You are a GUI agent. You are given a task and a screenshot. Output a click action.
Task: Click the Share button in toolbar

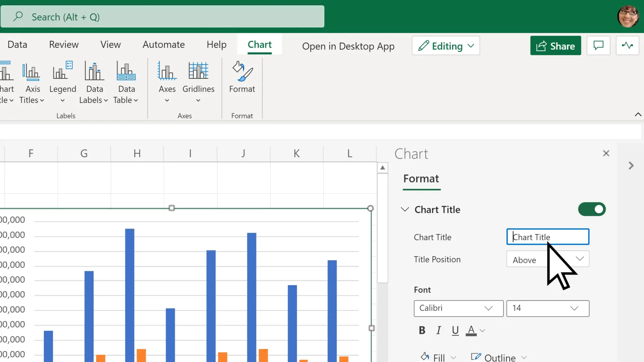pos(555,46)
